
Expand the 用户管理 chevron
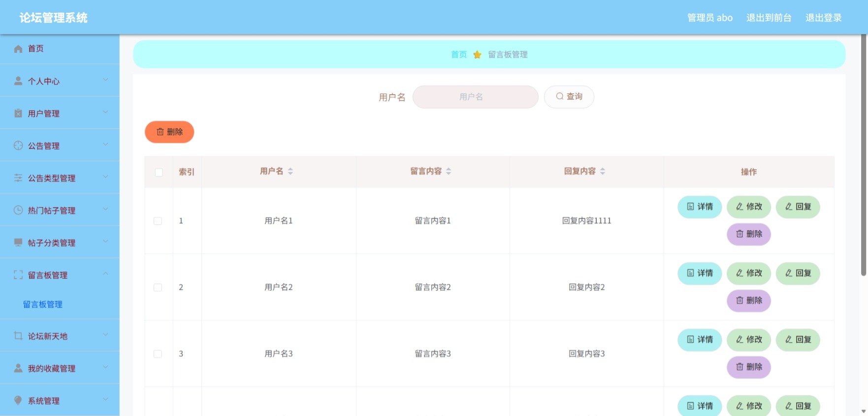point(105,112)
